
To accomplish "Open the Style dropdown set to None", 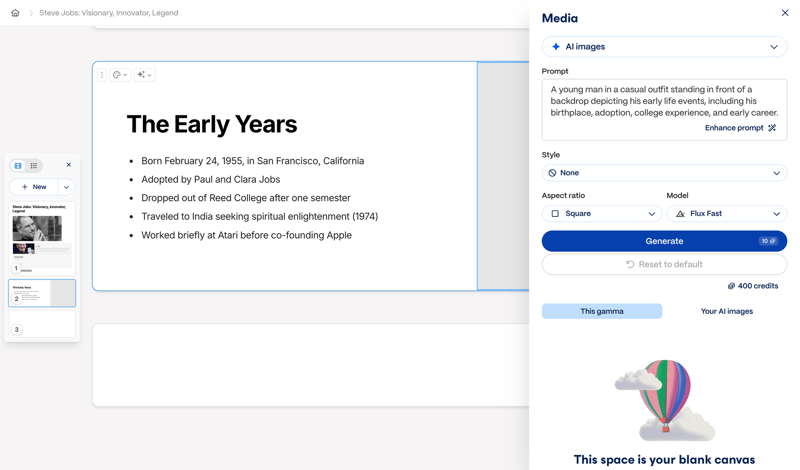I will click(x=664, y=173).
